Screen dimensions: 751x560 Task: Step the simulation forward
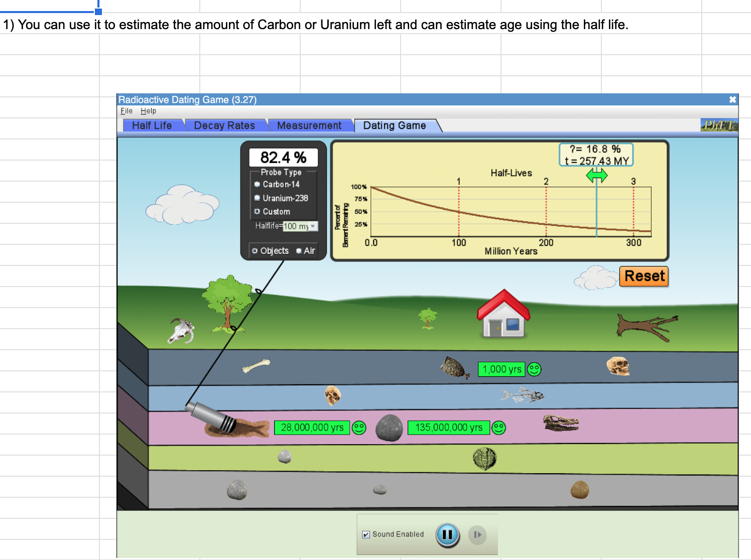pos(477,535)
